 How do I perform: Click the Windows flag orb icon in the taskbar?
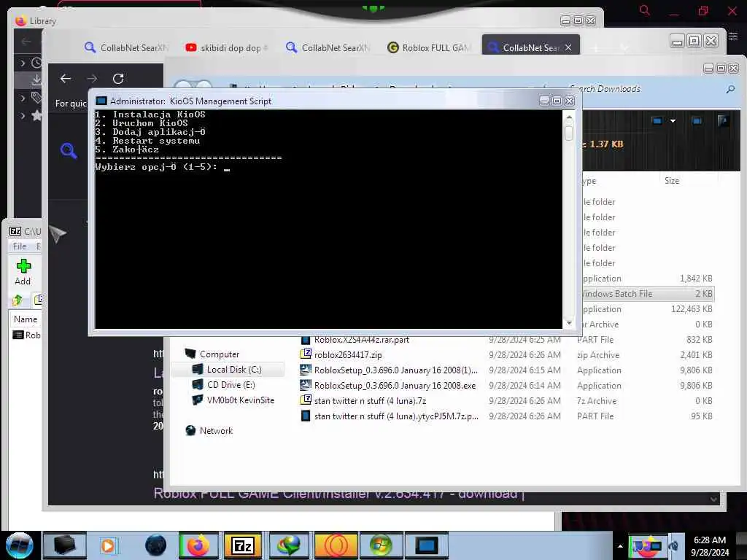coord(381,545)
